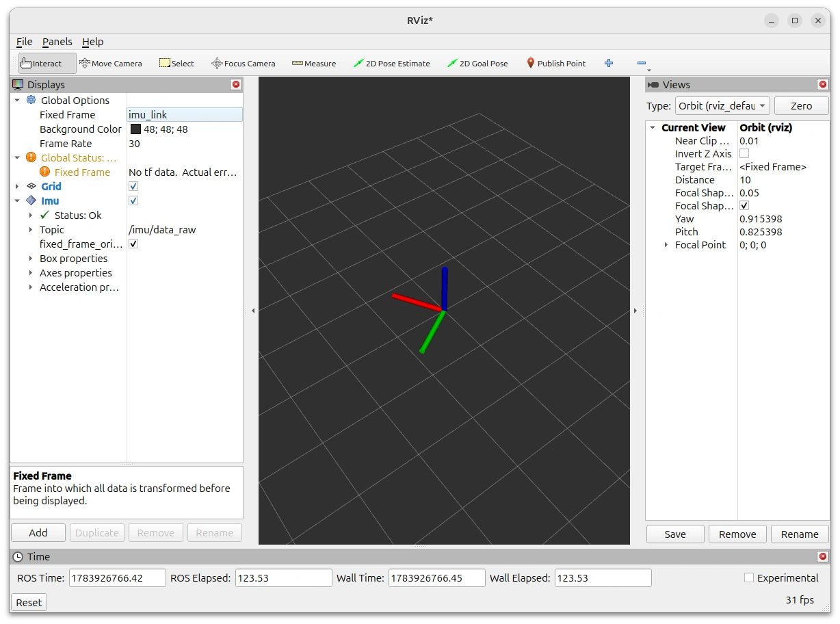Expand the Topic property

pos(31,230)
